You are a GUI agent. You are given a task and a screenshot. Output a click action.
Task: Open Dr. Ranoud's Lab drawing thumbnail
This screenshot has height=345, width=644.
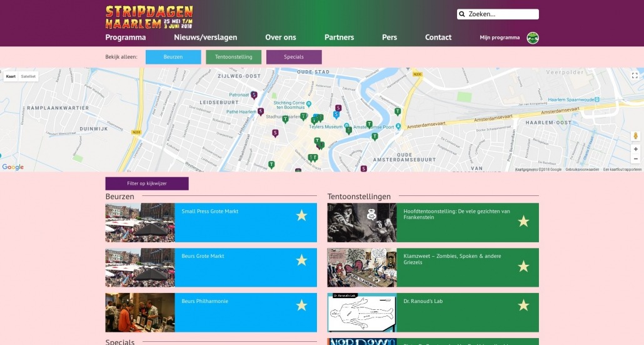pyautogui.click(x=362, y=312)
